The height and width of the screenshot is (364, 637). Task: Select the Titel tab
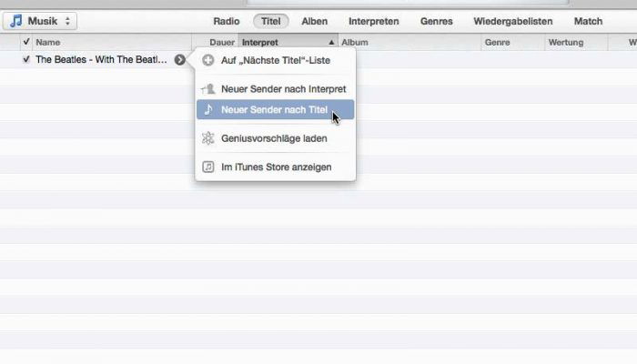(271, 21)
